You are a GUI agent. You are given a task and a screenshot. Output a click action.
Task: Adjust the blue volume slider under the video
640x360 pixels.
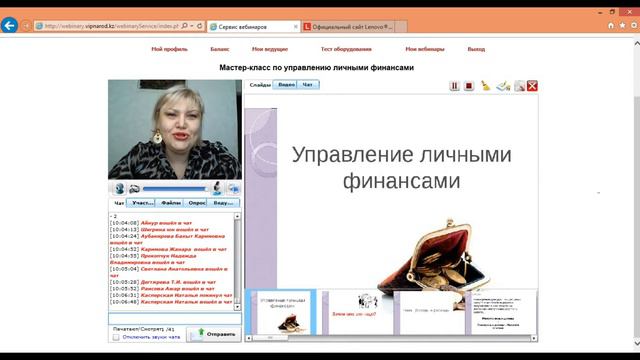[176, 189]
